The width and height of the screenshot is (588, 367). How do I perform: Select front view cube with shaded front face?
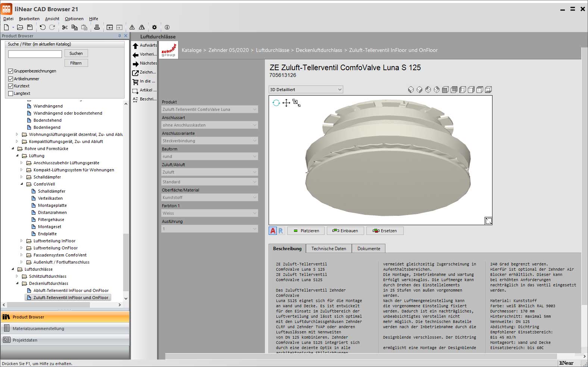coord(445,90)
